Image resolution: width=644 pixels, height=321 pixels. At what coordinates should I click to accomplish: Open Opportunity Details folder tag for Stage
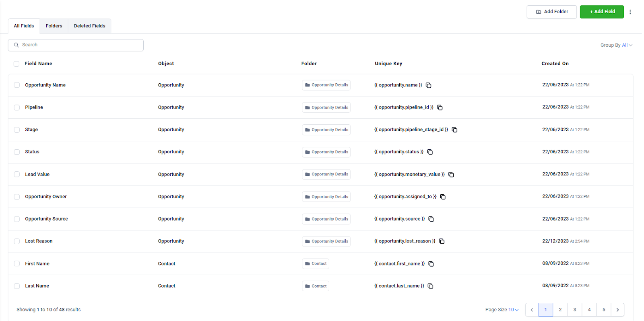coord(326,130)
